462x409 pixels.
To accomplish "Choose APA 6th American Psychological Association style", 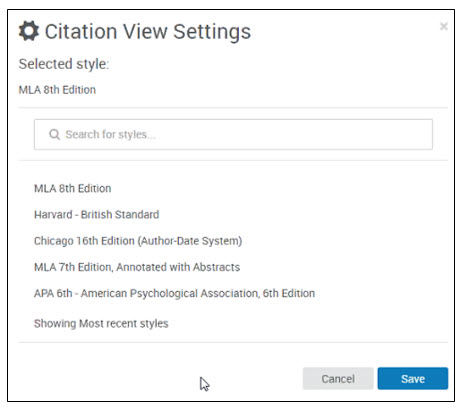I will point(174,293).
